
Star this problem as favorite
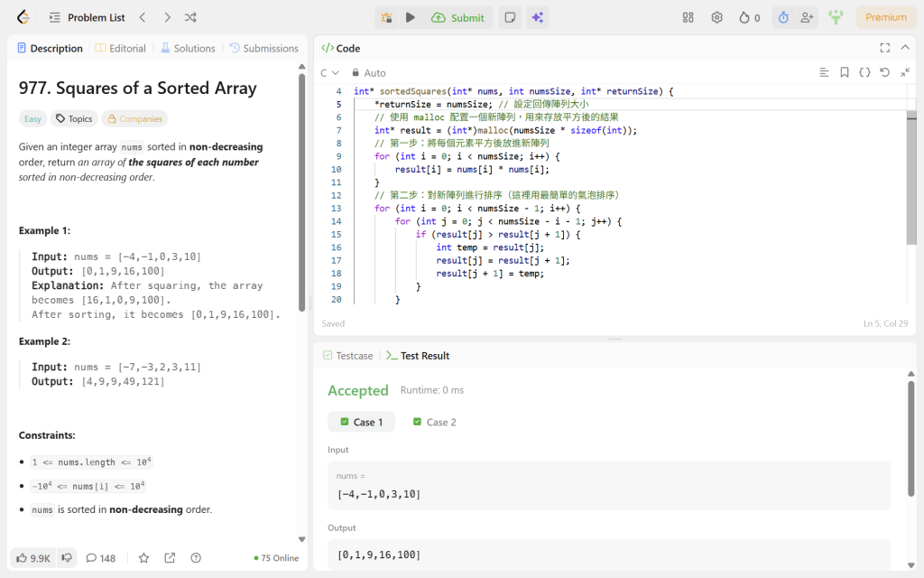(143, 558)
